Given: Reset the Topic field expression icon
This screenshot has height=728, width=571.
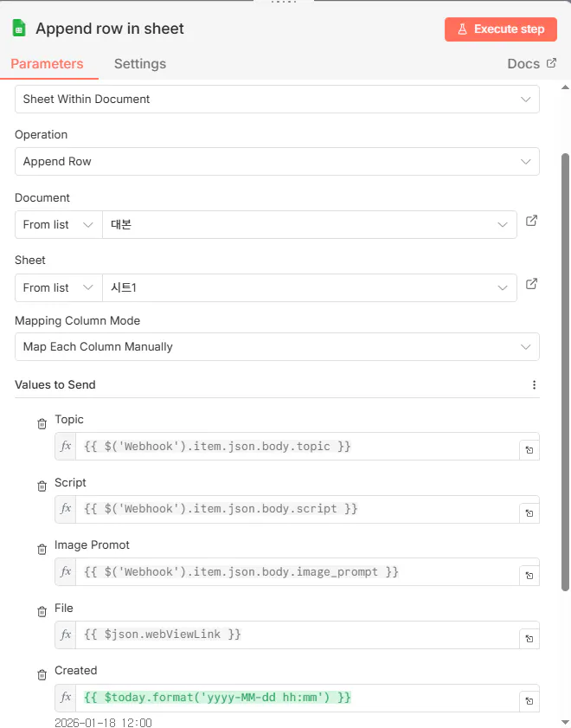Looking at the screenshot, I should click(x=529, y=450).
